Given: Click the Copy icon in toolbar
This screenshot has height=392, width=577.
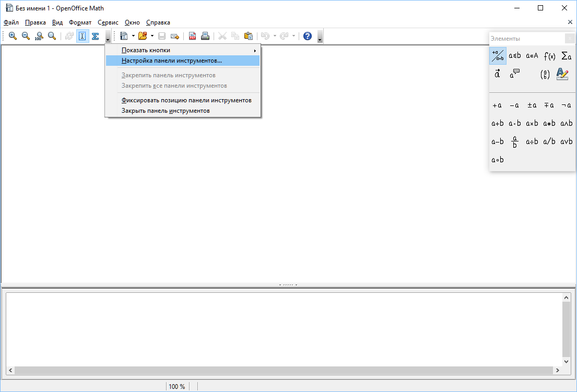Looking at the screenshot, I should pos(235,36).
